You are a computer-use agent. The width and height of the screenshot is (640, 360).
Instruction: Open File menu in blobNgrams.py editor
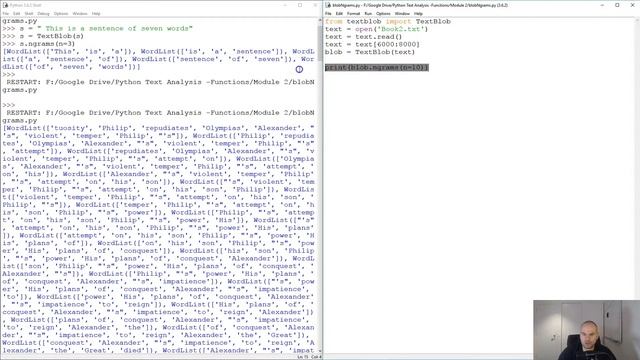pyautogui.click(x=328, y=13)
